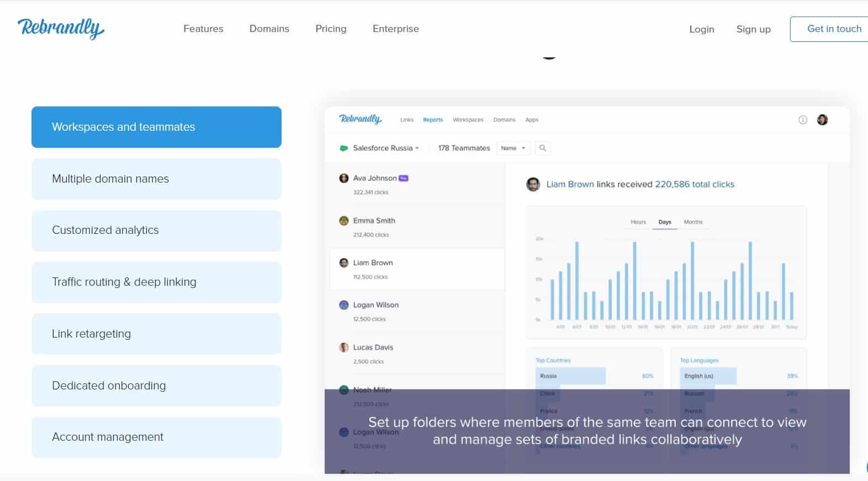
Task: Click the 220,586 total clicks text
Action: pos(695,184)
